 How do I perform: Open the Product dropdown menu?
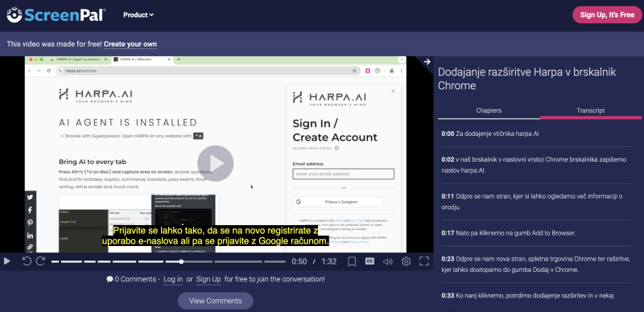click(138, 14)
